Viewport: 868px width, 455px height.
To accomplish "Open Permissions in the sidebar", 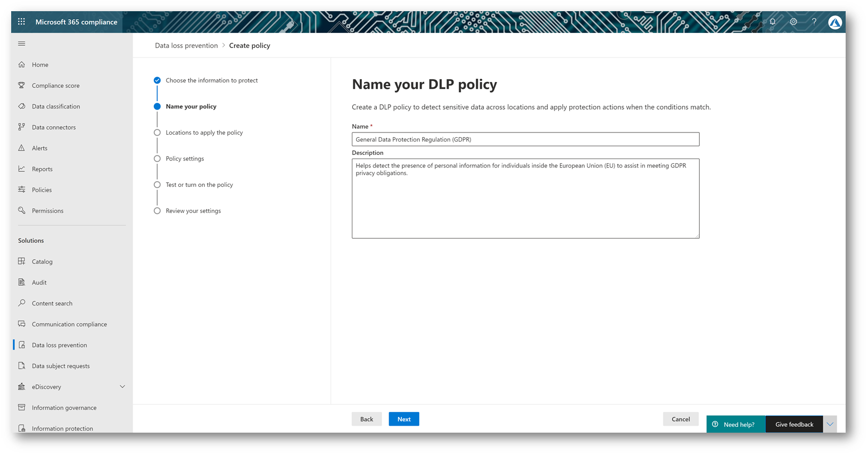I will [x=47, y=211].
